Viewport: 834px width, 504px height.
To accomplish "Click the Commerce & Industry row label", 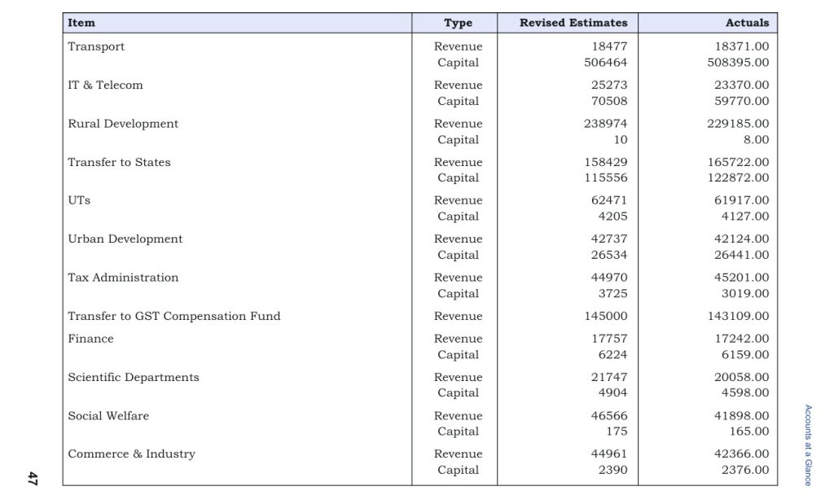I will pyautogui.click(x=131, y=454).
